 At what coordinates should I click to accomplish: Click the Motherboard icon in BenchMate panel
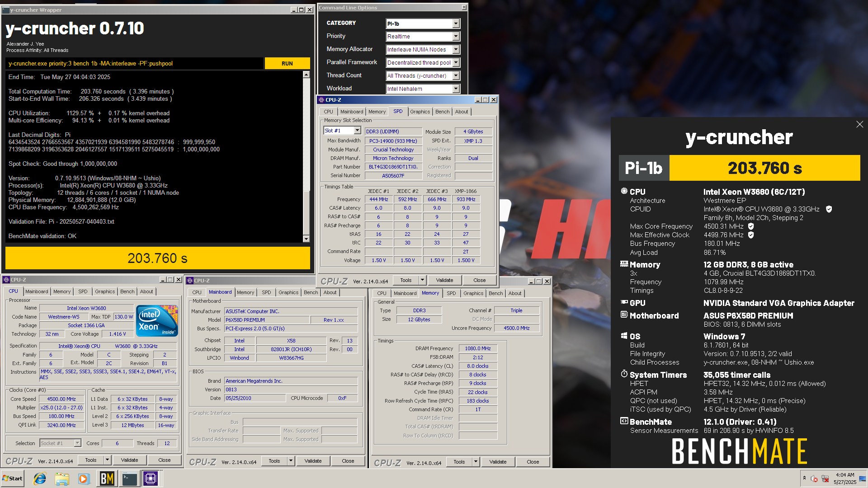tap(624, 315)
